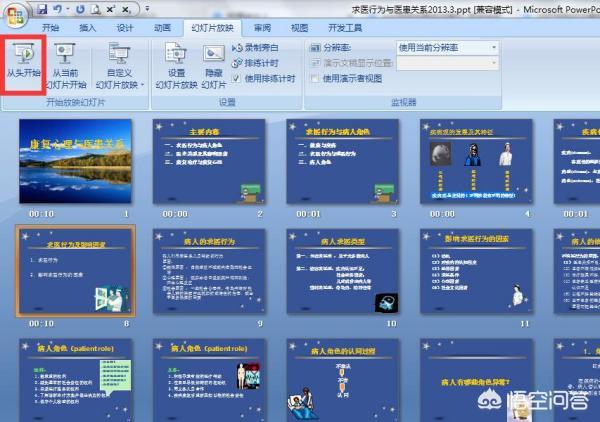Switch to the 开始 tab
Screen dimensions: 600x422
point(50,28)
